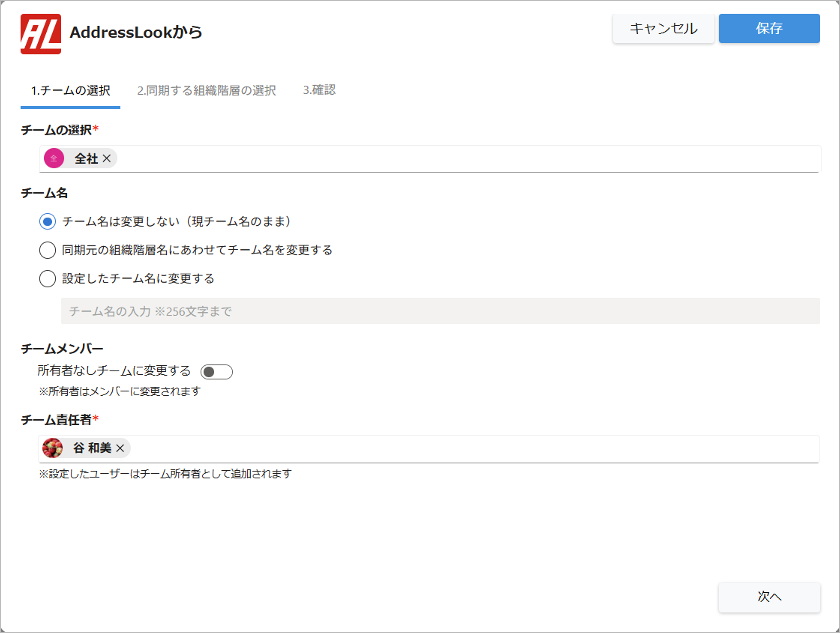Click the 谷 和美 name chip

[x=92, y=448]
